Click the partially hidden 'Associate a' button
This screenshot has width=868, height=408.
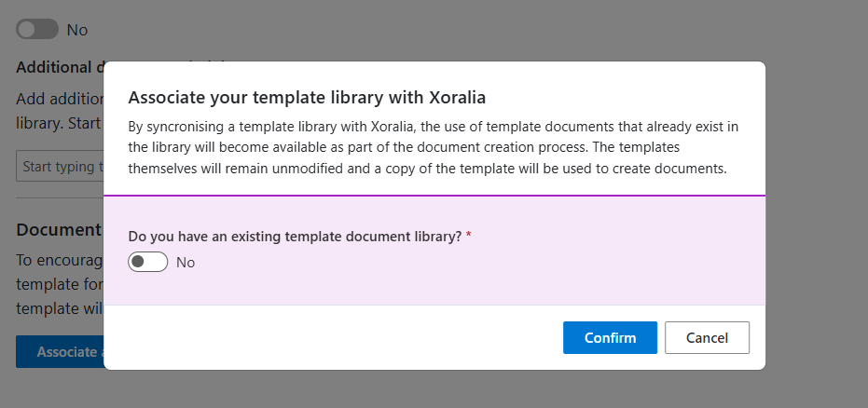tap(60, 351)
